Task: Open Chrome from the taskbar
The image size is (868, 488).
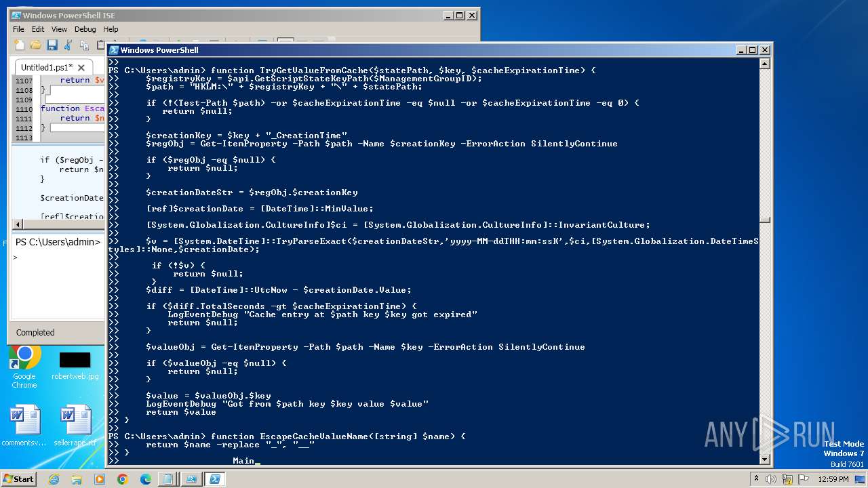Action: [122, 479]
